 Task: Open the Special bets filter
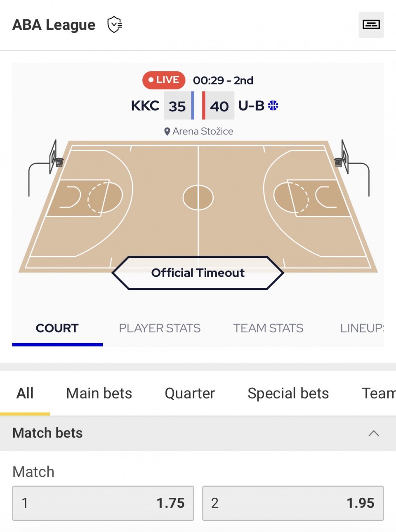tap(288, 393)
